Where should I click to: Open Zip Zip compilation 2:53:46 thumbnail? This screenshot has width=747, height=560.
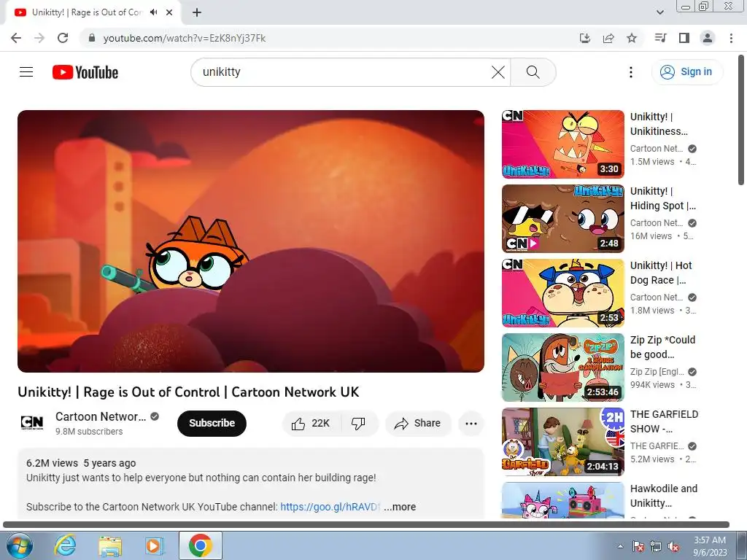tap(562, 367)
